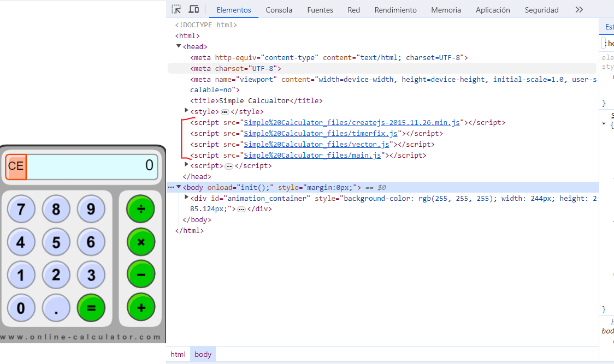The image size is (614, 364).
Task: Open the Red tab
Action: 353,10
